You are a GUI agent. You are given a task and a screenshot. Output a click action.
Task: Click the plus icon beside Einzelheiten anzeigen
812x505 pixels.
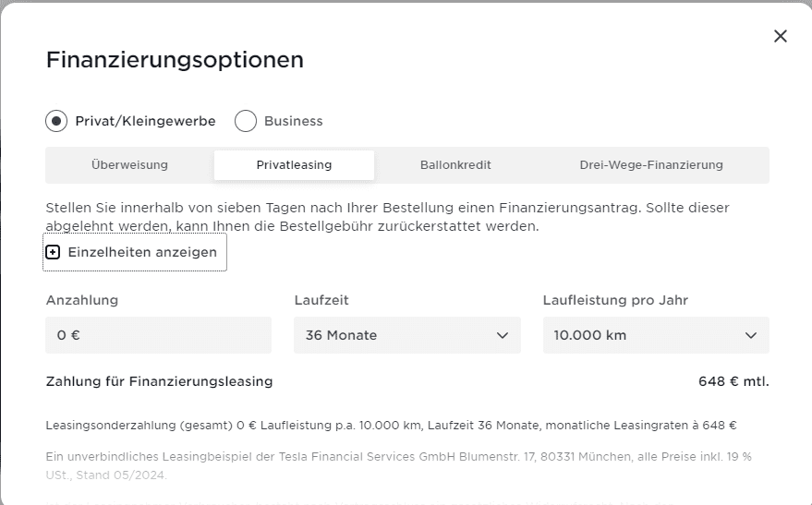tap(53, 252)
